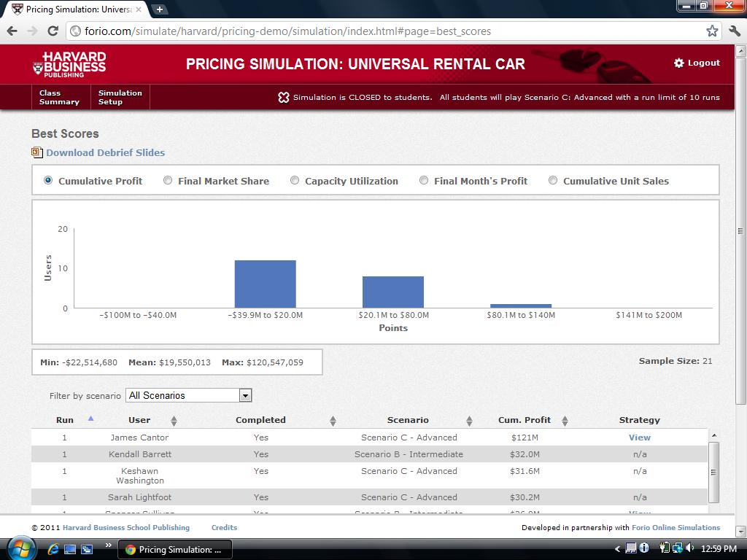Screen dimensions: 747x560
Task: Click page scrollbar up arrow
Action: click(741, 50)
